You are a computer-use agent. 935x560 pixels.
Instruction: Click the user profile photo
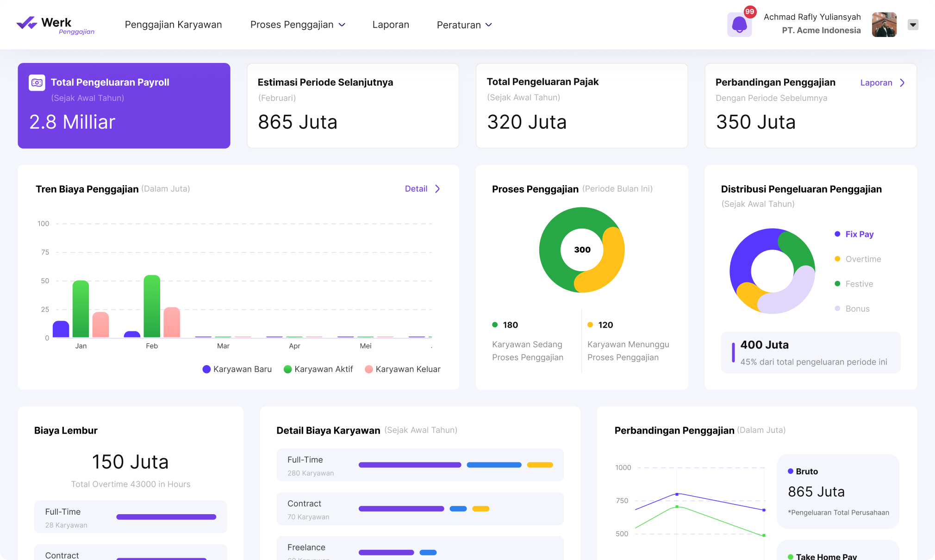coord(884,25)
